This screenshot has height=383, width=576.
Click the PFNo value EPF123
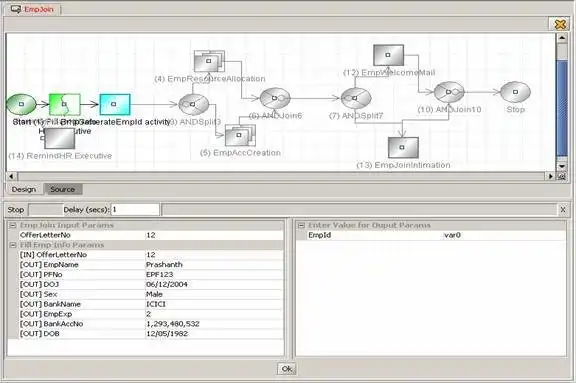click(x=159, y=274)
